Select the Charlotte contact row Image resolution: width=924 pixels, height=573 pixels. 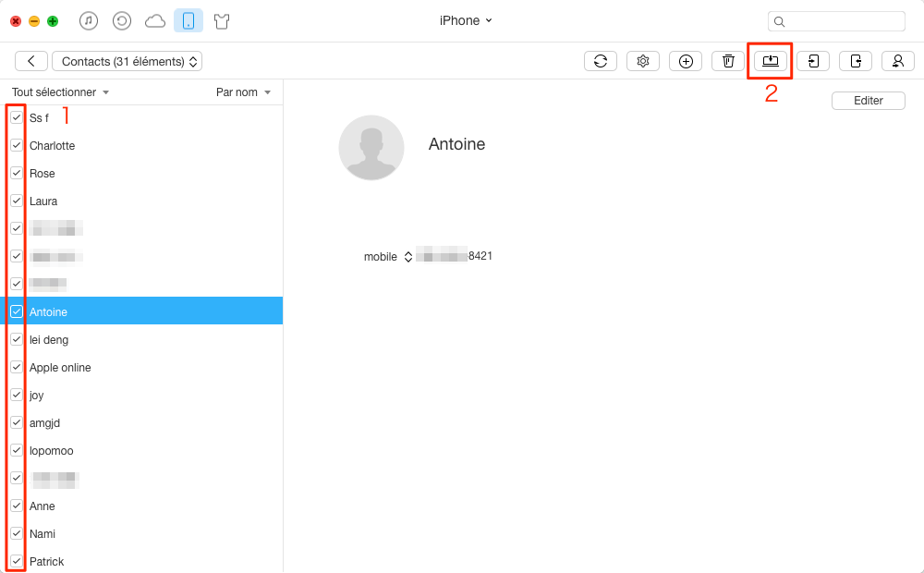point(141,146)
